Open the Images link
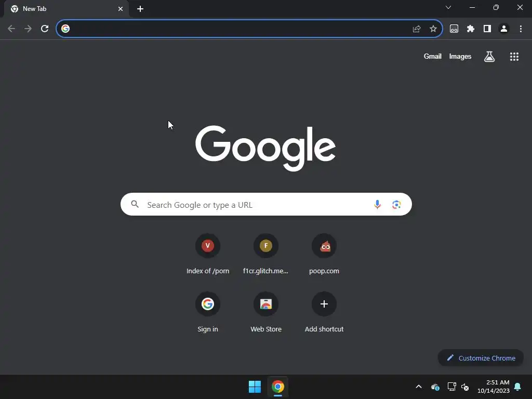Image resolution: width=532 pixels, height=399 pixels. (460, 56)
